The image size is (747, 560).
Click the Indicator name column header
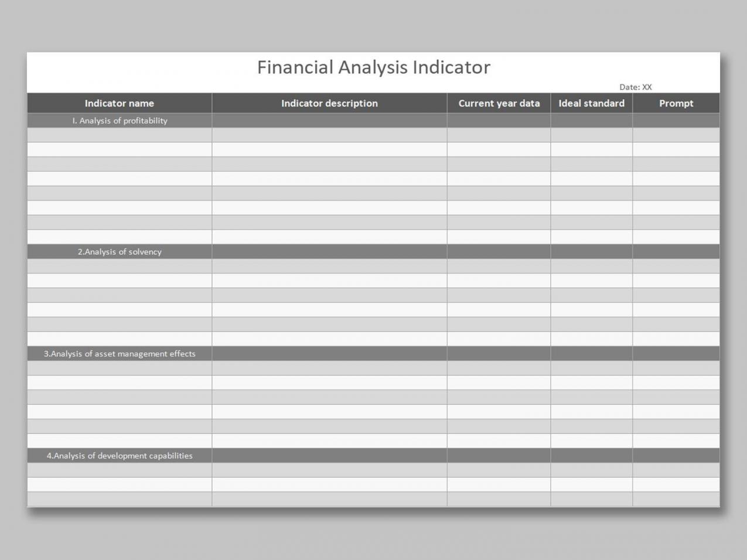(119, 103)
